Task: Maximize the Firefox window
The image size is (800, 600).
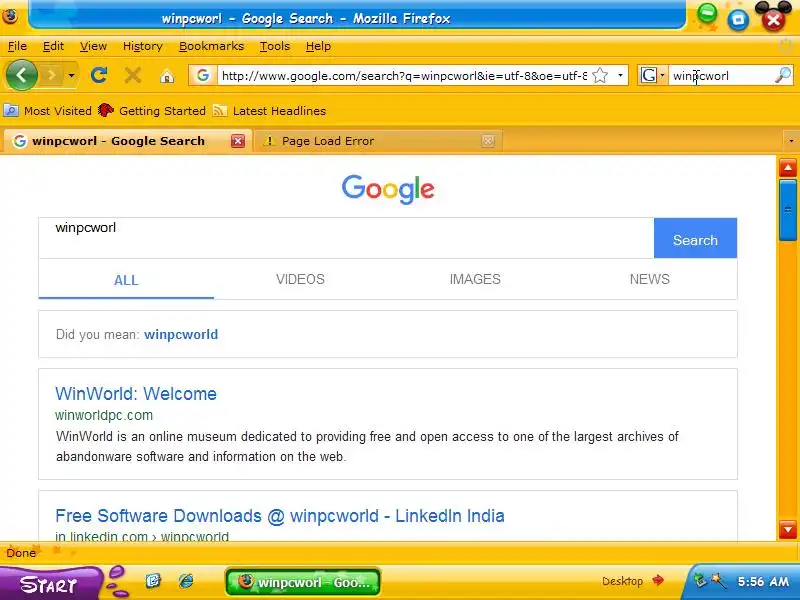Action: [x=738, y=20]
